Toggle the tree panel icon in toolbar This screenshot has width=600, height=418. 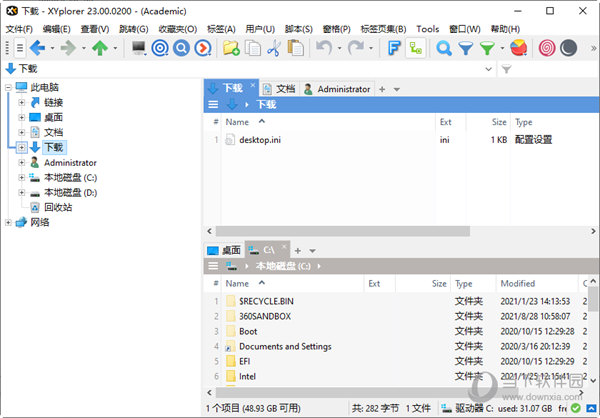coord(416,48)
